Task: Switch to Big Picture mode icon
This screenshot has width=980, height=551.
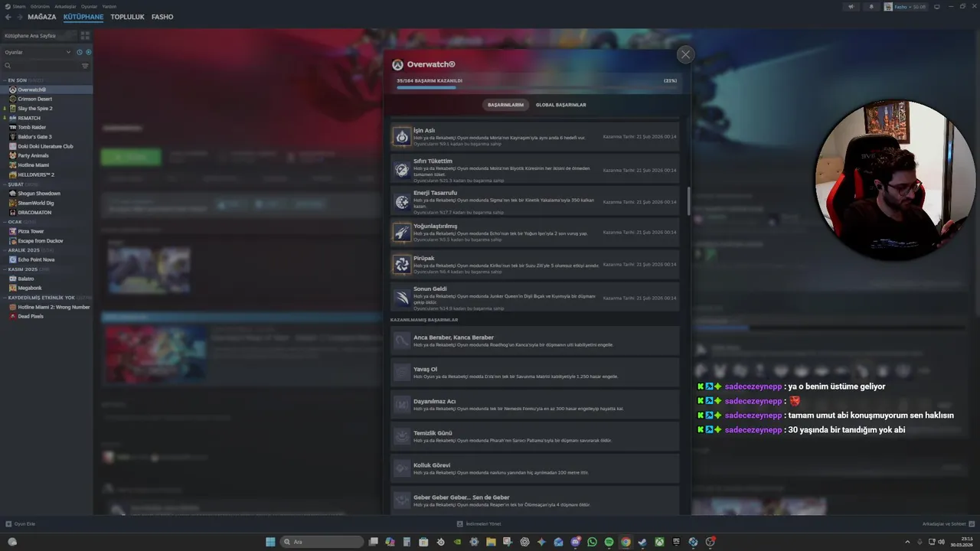Action: (939, 6)
